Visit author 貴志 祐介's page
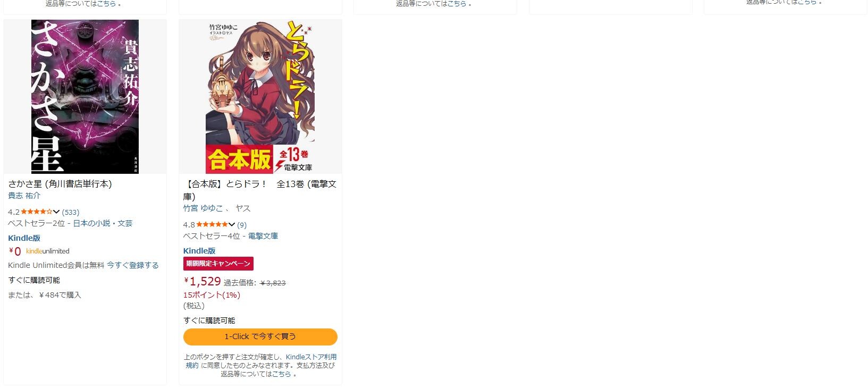 tap(24, 196)
